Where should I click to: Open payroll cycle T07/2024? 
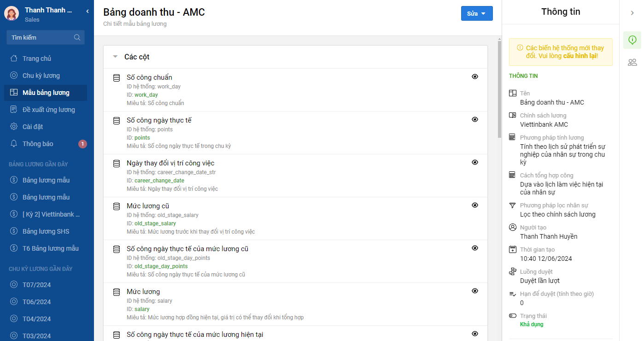[x=45, y=285]
